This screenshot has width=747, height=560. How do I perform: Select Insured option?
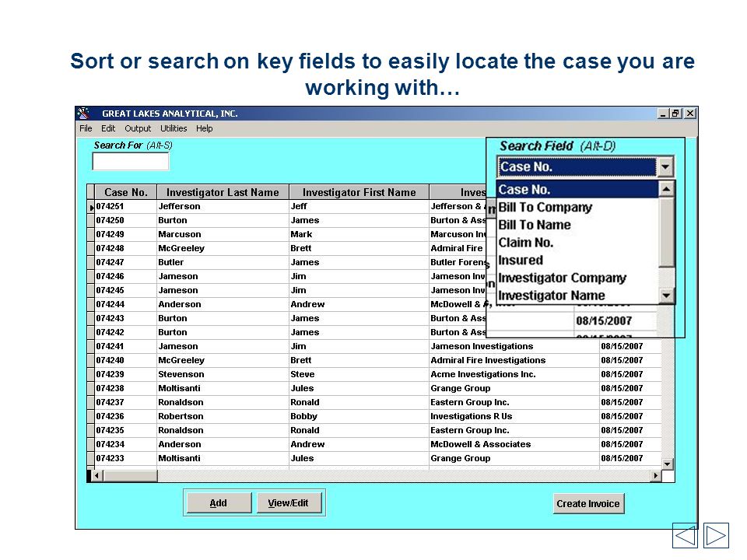coord(577,260)
